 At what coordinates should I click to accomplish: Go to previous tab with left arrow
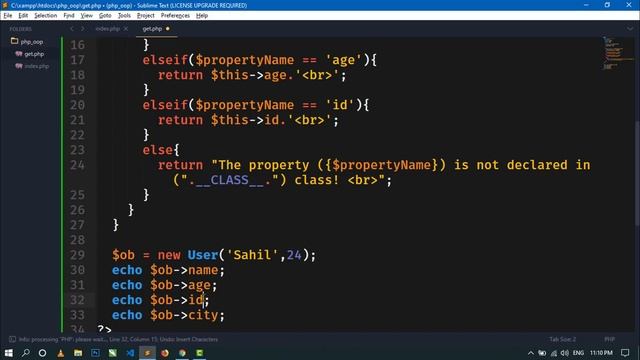click(x=72, y=29)
